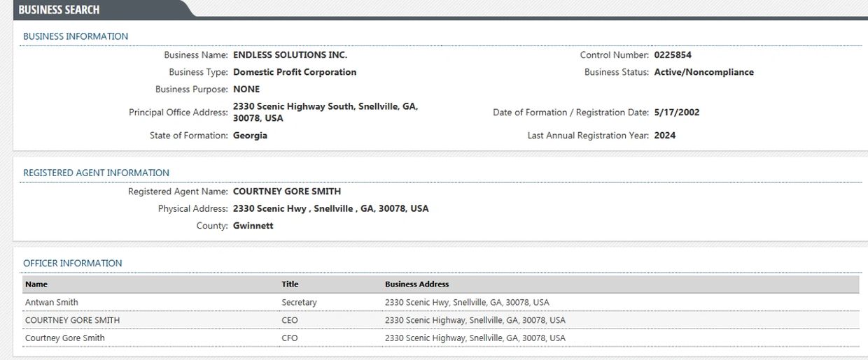Viewport: 868px width, 360px height.
Task: Select control number 0225854
Action: tap(673, 55)
